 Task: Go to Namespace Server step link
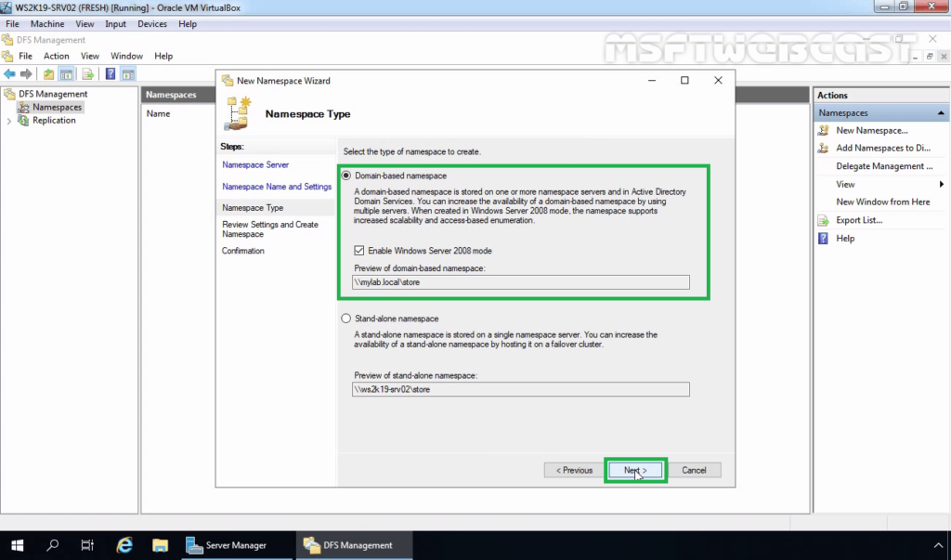[255, 165]
